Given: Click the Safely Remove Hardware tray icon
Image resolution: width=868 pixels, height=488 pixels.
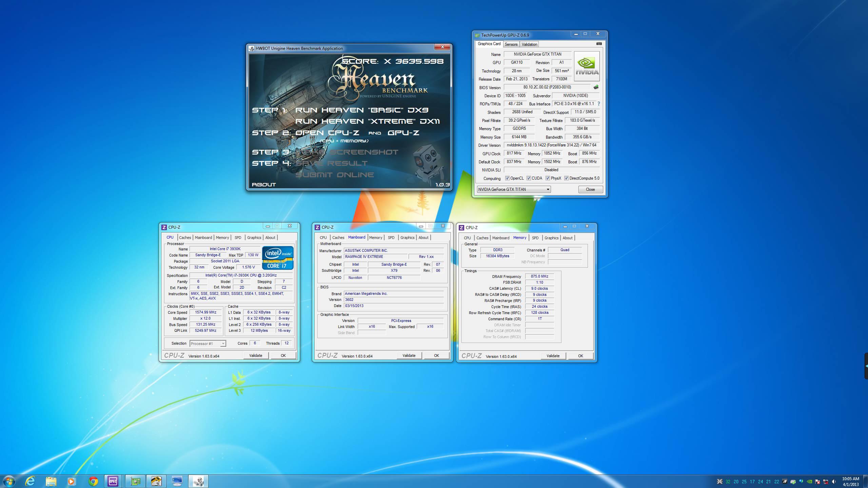Looking at the screenshot, I should [793, 482].
